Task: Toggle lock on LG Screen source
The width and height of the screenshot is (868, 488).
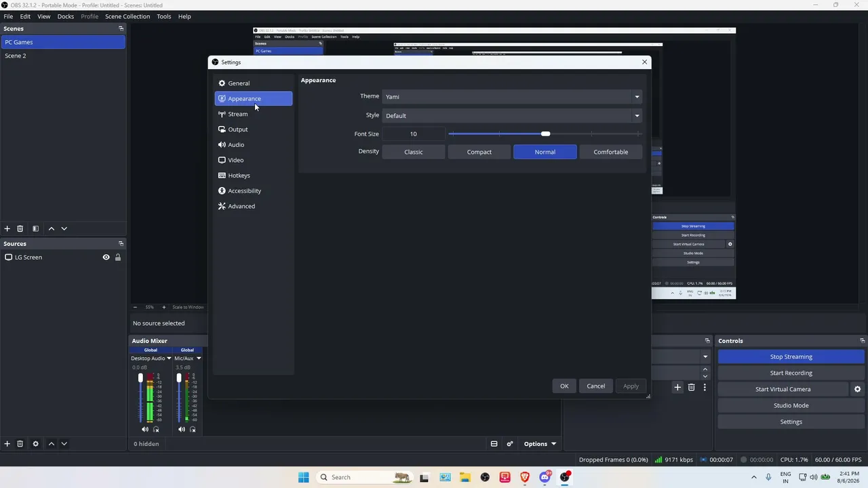Action: (x=118, y=258)
